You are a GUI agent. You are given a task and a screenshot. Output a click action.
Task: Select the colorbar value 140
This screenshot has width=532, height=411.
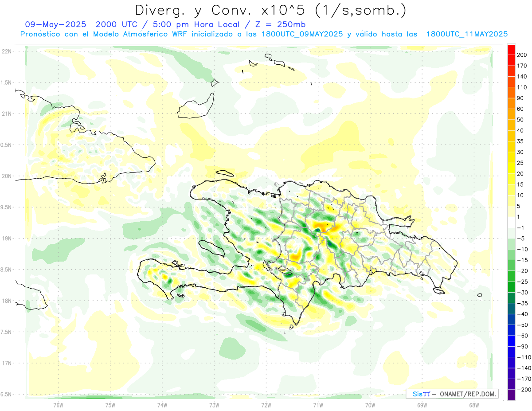[x=522, y=77]
